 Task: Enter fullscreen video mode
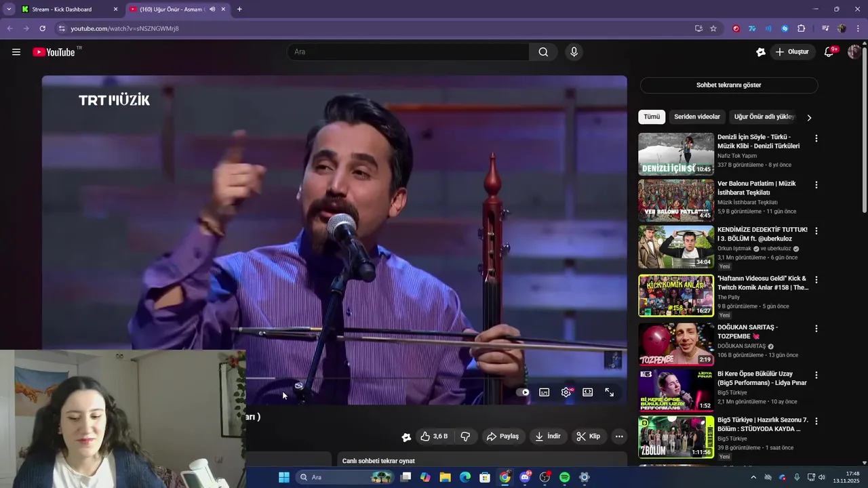coord(610,392)
